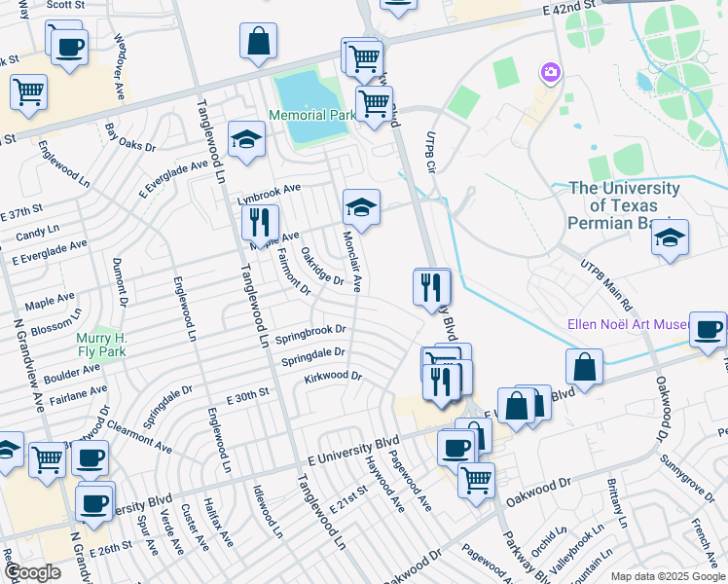The image size is (728, 584).
Task: Click the coffee cup icon near E 26th St
Action: (x=94, y=503)
